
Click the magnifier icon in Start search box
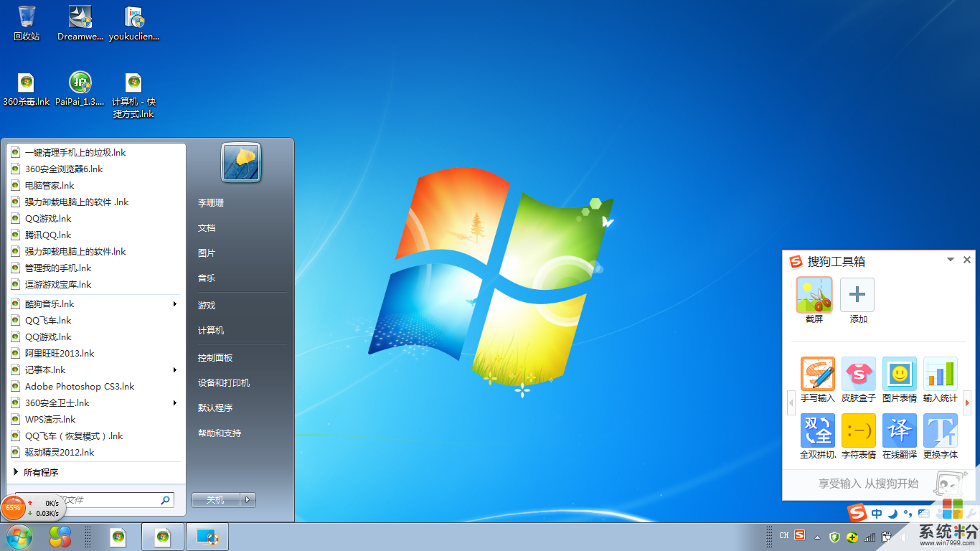[x=165, y=500]
